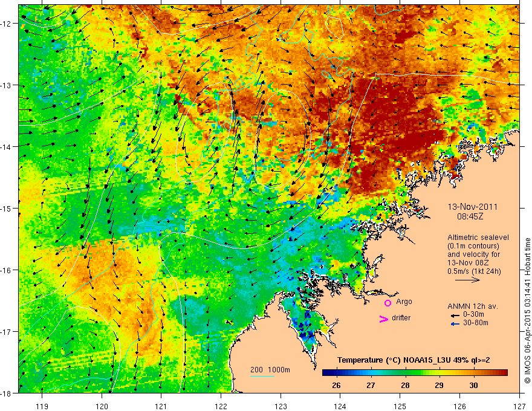Viewport: 532px width, 411px height.
Task: Click the longitude axis label 122
Action: (221, 406)
